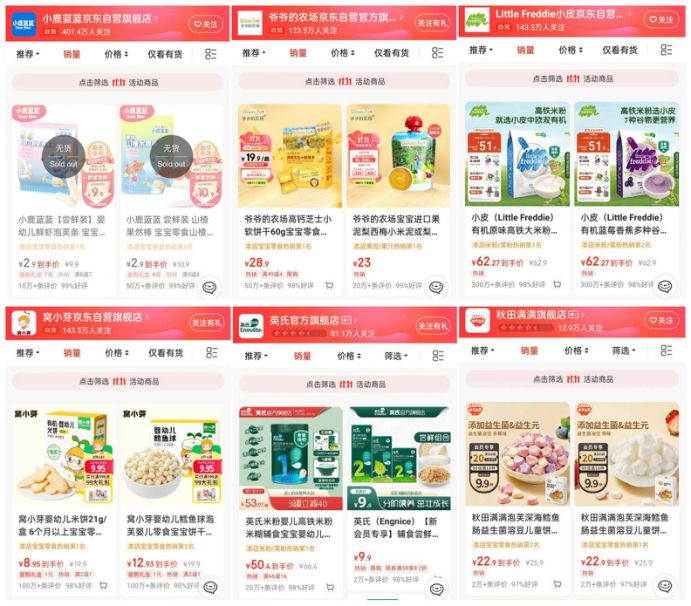Select 销量 tab in 秋田满满旗舰店
This screenshot has height=606, width=691.
point(529,351)
